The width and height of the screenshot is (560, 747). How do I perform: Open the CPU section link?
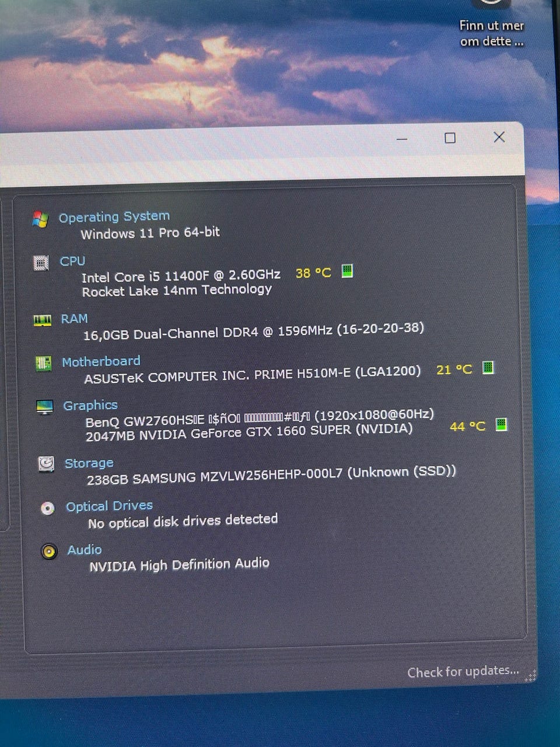[x=72, y=261]
